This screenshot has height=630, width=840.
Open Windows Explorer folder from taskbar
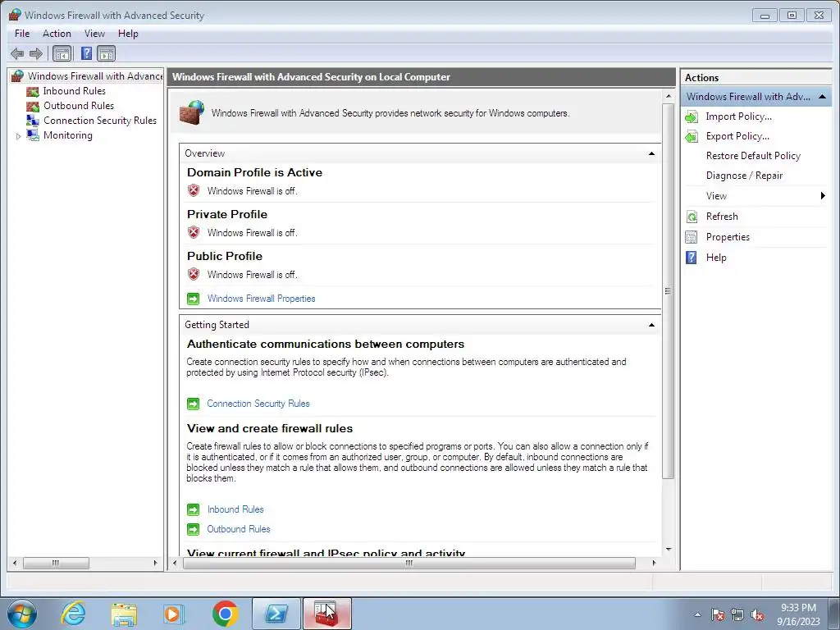(x=124, y=614)
